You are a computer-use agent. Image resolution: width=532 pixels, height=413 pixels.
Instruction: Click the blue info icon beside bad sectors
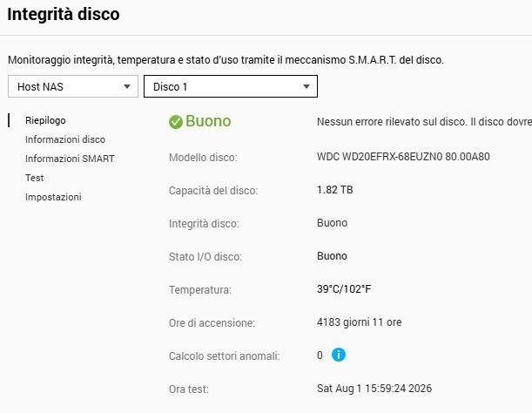click(338, 355)
